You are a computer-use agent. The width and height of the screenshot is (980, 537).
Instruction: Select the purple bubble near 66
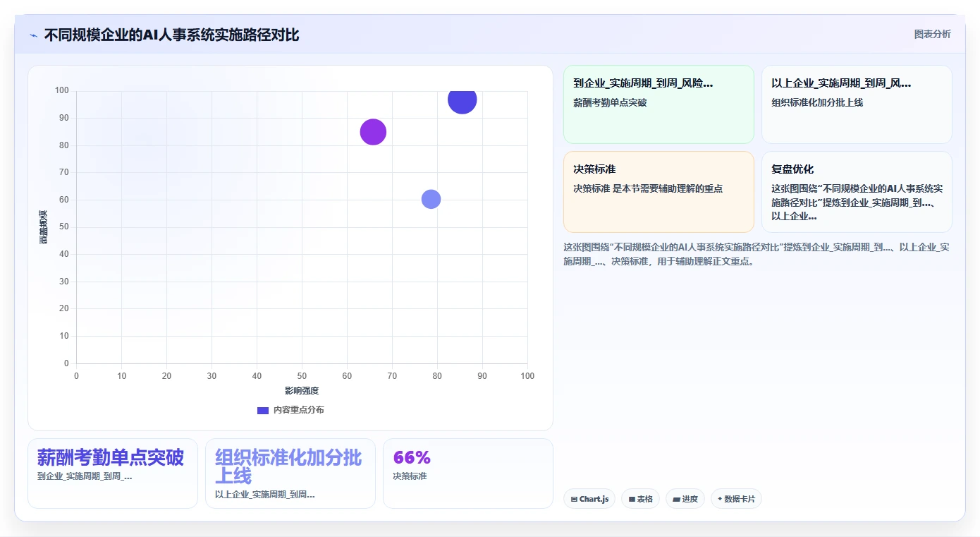(x=373, y=132)
